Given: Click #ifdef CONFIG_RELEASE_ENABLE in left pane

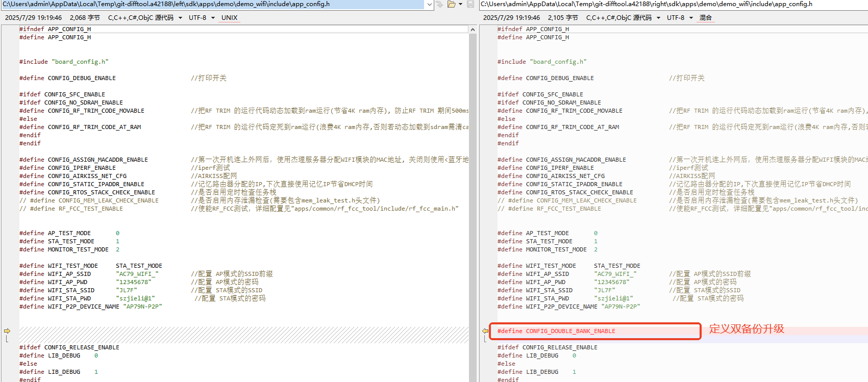Looking at the screenshot, I should coord(69,347).
